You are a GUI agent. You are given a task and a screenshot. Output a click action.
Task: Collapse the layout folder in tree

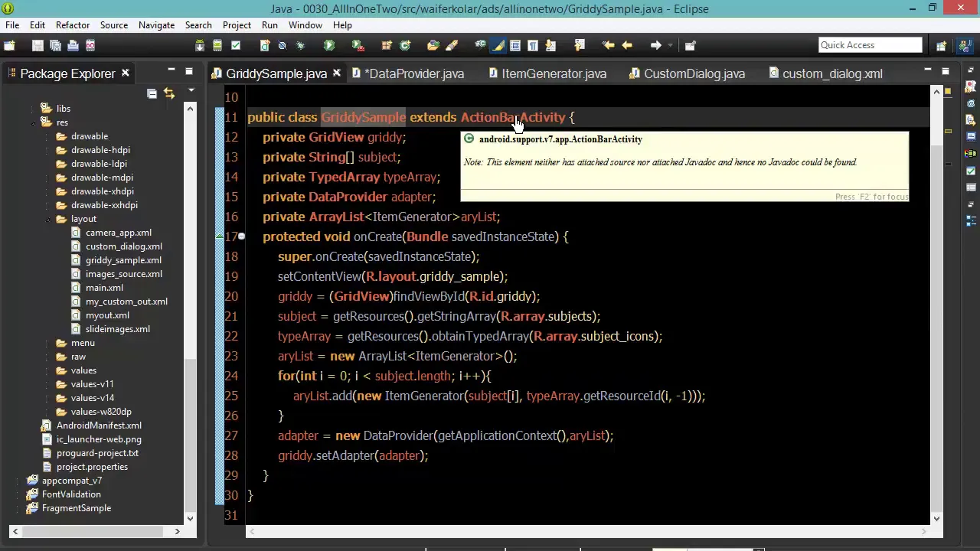pyautogui.click(x=48, y=219)
